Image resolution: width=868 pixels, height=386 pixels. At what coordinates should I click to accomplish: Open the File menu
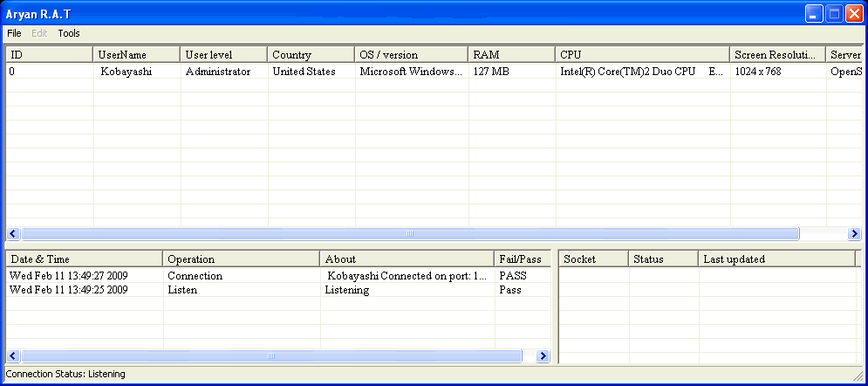pyautogui.click(x=14, y=33)
